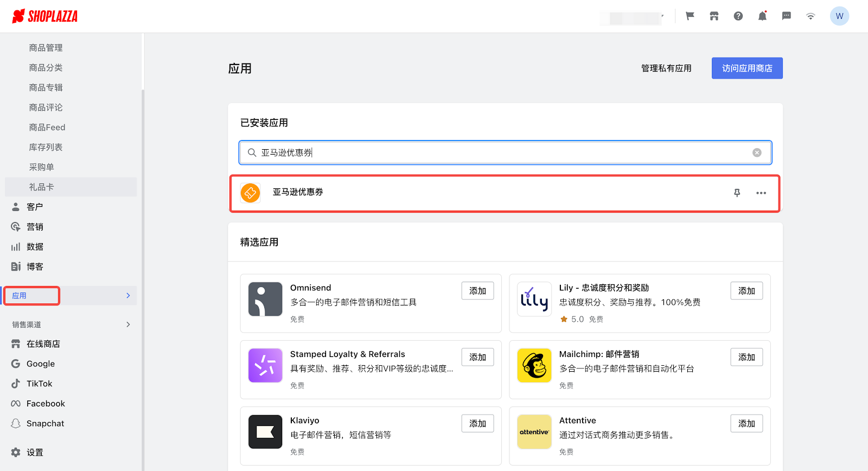This screenshot has width=868, height=471.
Task: Click the Klaviyo app title
Action: (x=304, y=421)
